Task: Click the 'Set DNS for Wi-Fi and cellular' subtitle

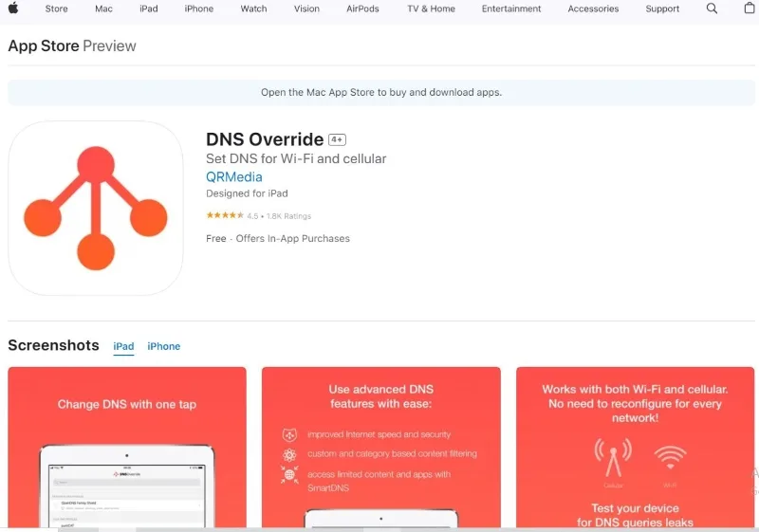Action: point(296,158)
